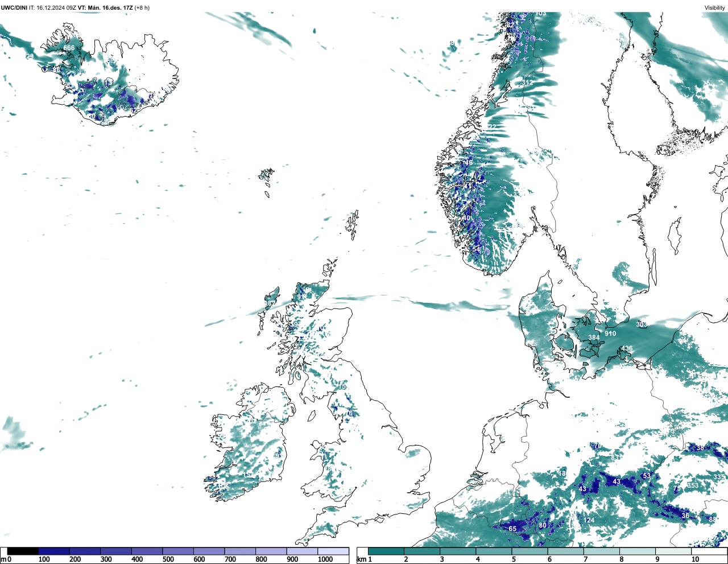Click the 1000 tick label on meter legend
The image size is (728, 564).
(325, 559)
